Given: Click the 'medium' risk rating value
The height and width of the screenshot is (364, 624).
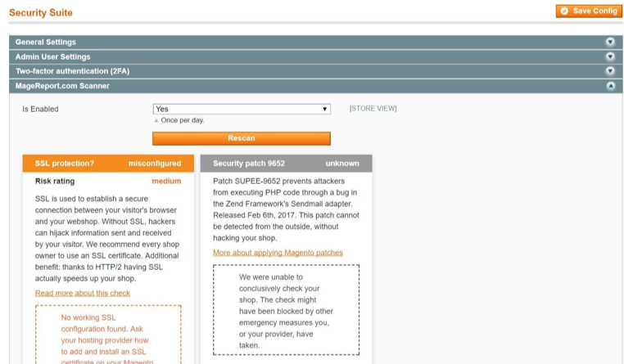Looking at the screenshot, I should (x=166, y=182).
